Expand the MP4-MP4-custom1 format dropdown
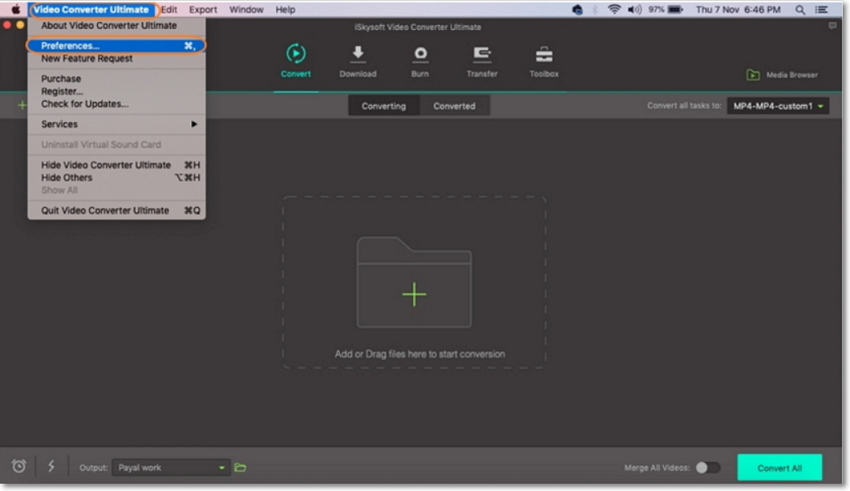This screenshot has width=850, height=491. 778,105
